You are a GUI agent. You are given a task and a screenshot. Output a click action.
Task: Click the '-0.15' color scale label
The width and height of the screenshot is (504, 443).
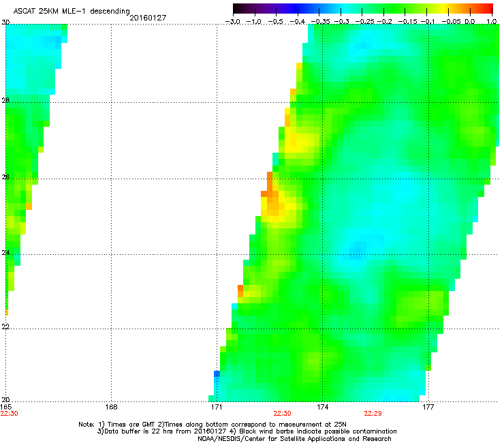click(x=407, y=22)
